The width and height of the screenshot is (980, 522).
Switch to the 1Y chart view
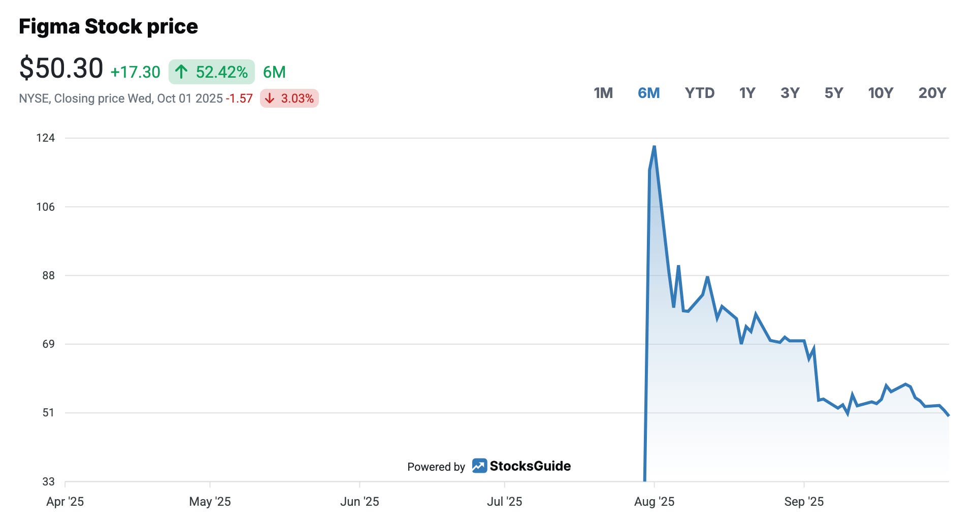click(x=746, y=93)
